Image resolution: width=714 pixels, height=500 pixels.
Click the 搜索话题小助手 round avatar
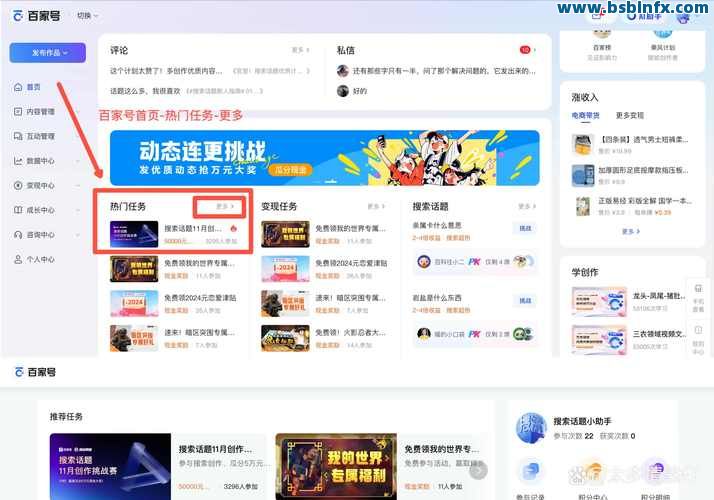coord(531,428)
